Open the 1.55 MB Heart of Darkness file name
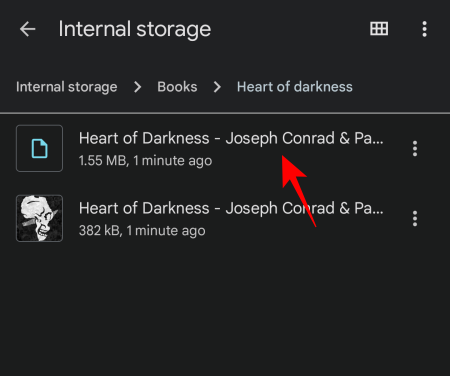 [x=231, y=138]
